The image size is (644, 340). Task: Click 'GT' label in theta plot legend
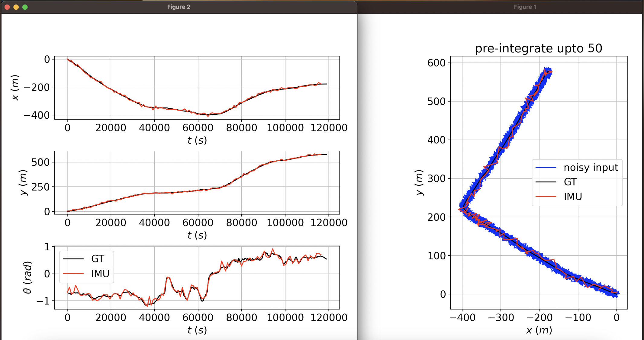98,259
